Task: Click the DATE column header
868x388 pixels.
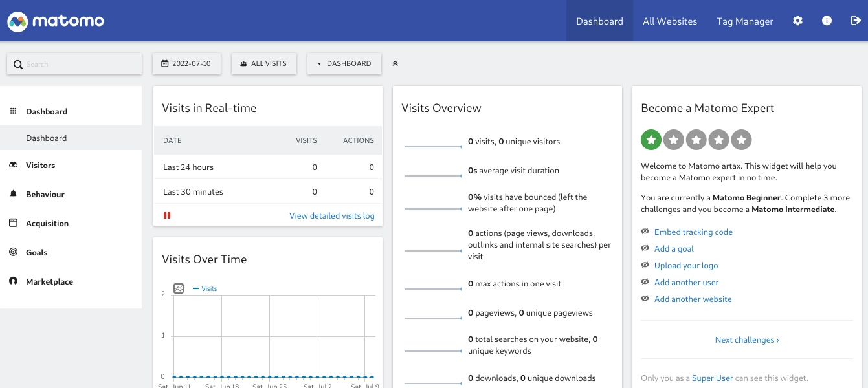Action: pyautogui.click(x=172, y=140)
